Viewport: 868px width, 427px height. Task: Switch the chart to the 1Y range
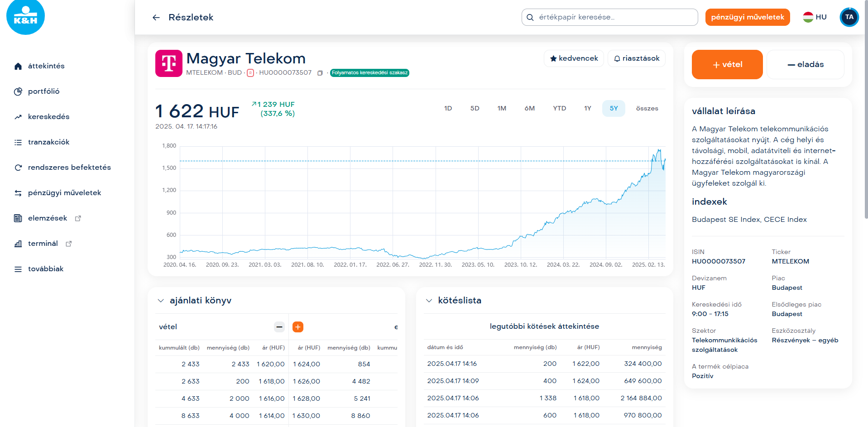[x=587, y=109]
